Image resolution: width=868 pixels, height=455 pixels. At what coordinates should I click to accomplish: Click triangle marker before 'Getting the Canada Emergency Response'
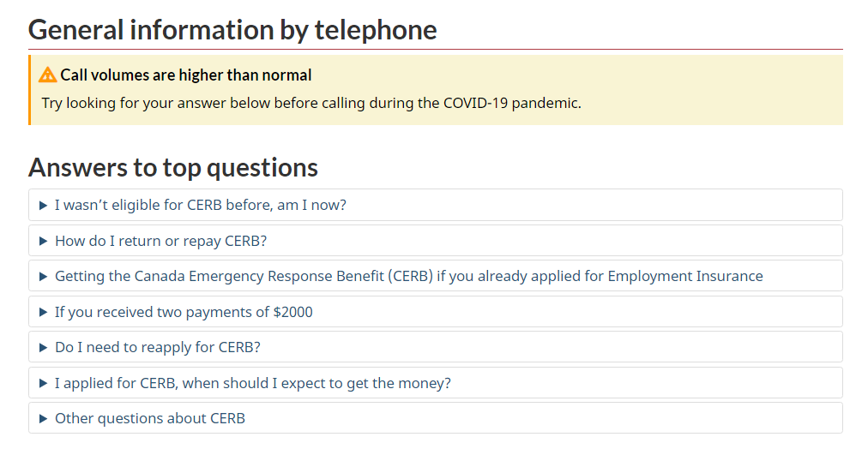click(x=43, y=277)
